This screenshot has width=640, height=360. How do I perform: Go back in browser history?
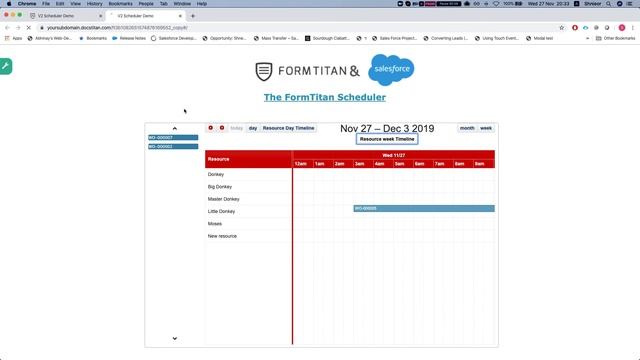tap(7, 28)
